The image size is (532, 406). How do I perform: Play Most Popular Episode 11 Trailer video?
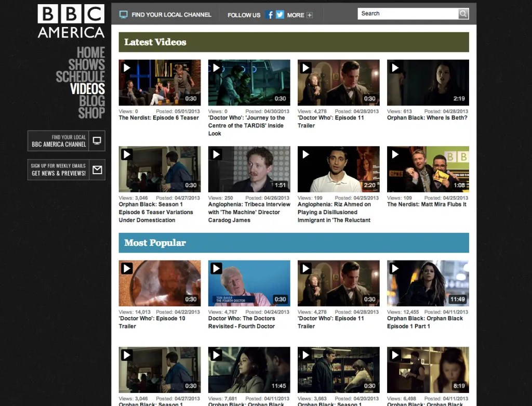[305, 268]
